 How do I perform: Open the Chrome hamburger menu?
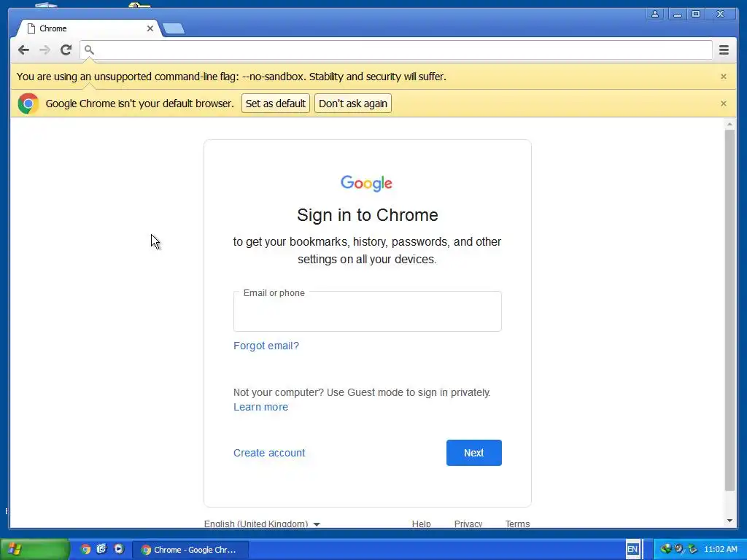pyautogui.click(x=724, y=50)
